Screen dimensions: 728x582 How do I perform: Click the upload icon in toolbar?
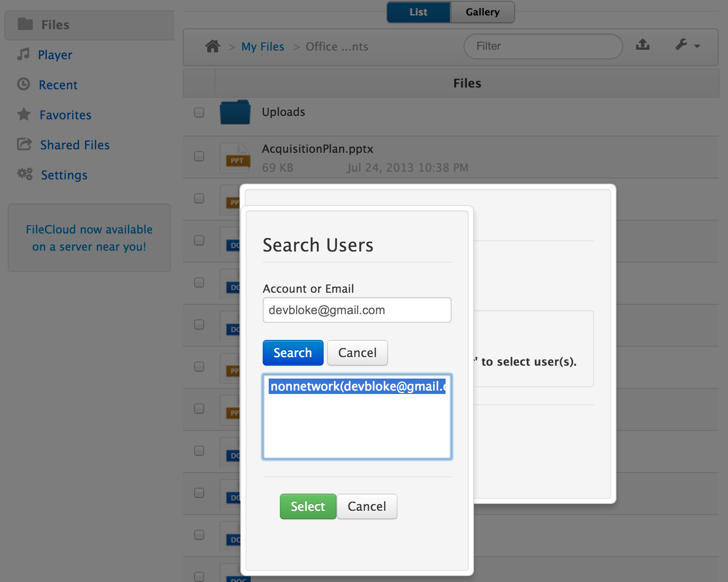[643, 45]
